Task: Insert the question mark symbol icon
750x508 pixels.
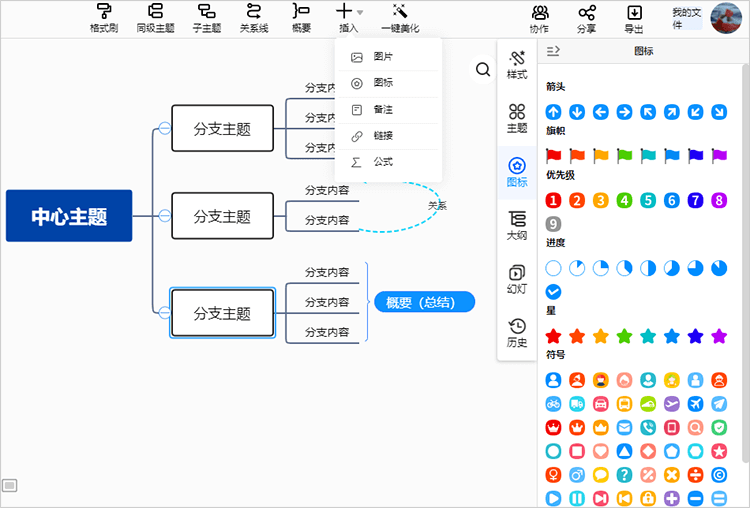Action: point(624,475)
